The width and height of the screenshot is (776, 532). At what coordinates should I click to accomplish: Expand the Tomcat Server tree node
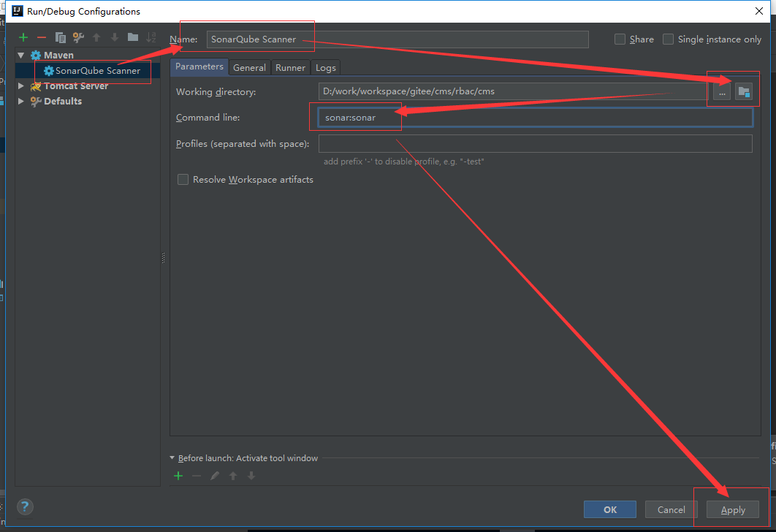20,85
